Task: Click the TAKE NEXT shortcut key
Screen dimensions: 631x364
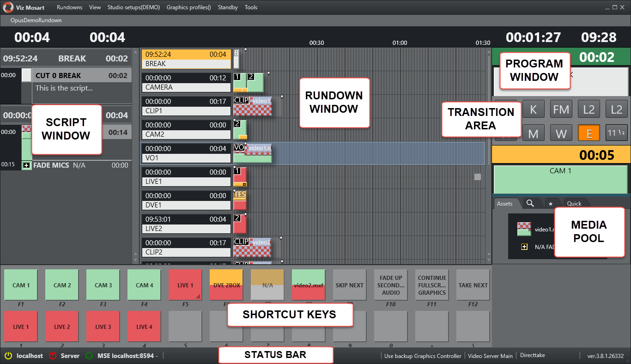Action: [473, 285]
